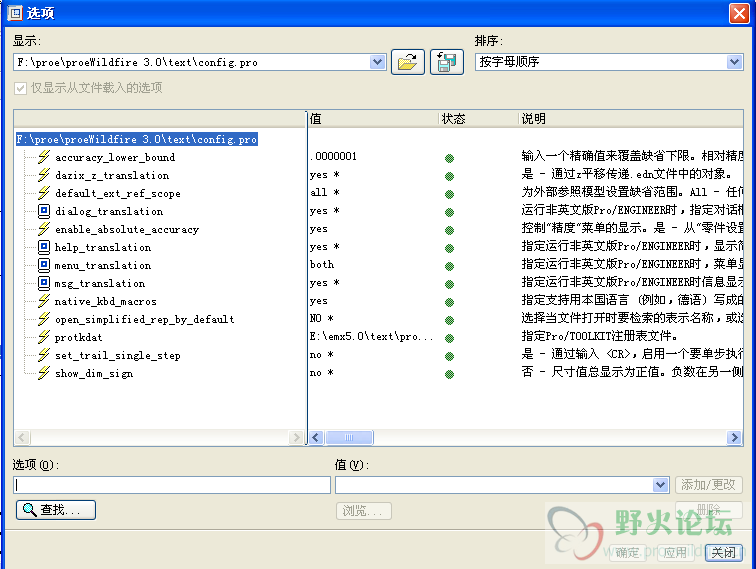Select the dazix_z_translation option row
The width and height of the screenshot is (756, 569).
112,175
